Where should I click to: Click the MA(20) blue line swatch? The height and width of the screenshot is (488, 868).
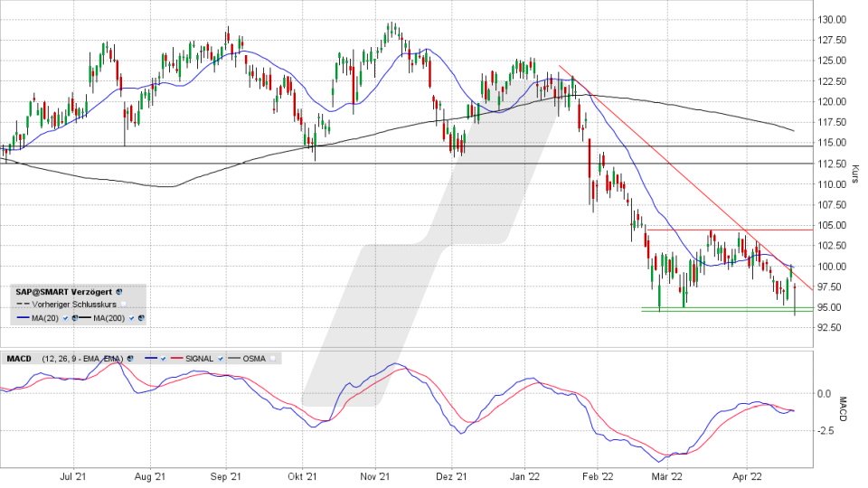pos(24,317)
